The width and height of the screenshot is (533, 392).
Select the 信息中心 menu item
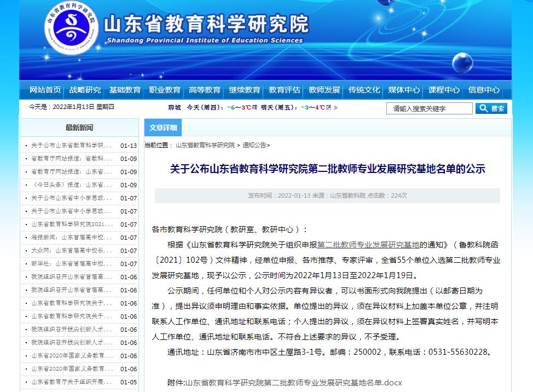click(484, 90)
